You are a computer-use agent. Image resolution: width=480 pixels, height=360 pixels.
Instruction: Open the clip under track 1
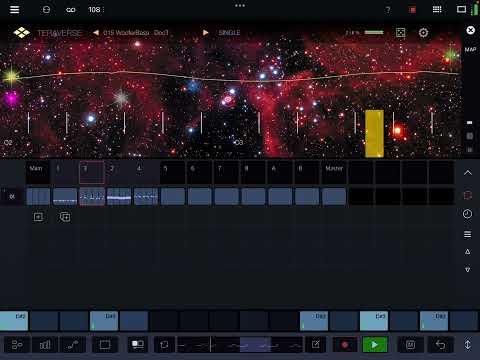65,196
